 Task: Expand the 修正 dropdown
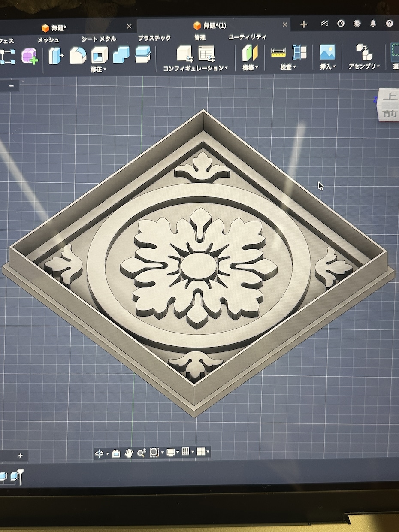coord(99,69)
